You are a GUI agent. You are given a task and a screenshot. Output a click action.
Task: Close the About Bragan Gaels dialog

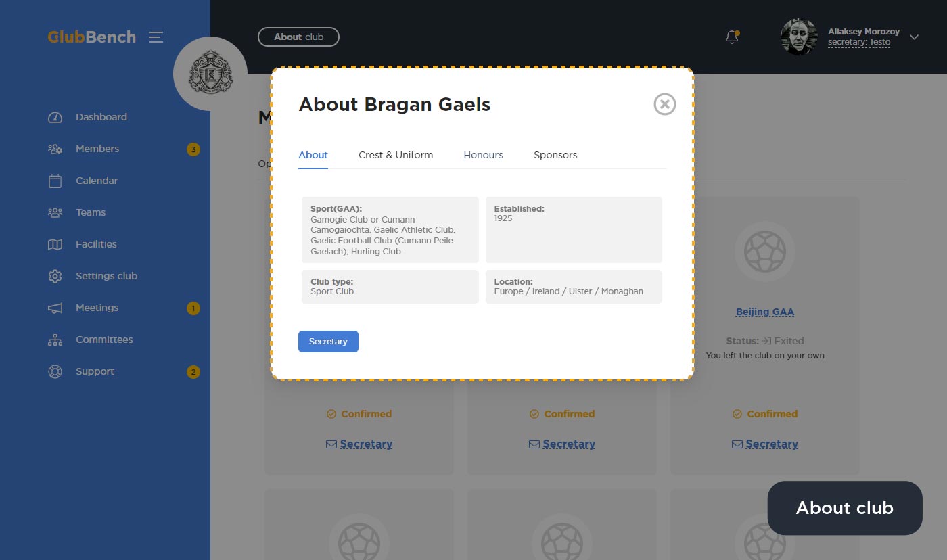[x=664, y=104]
